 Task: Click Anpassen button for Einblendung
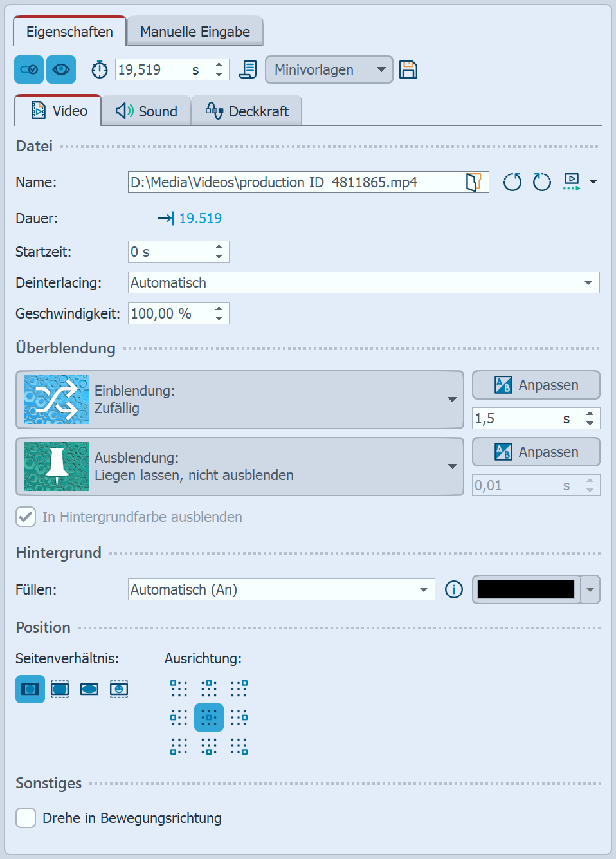[x=536, y=385]
